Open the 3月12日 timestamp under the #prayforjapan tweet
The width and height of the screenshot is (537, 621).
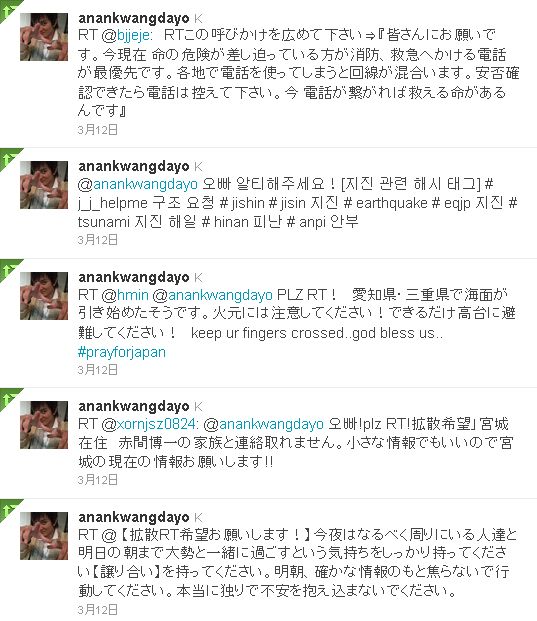point(97,370)
